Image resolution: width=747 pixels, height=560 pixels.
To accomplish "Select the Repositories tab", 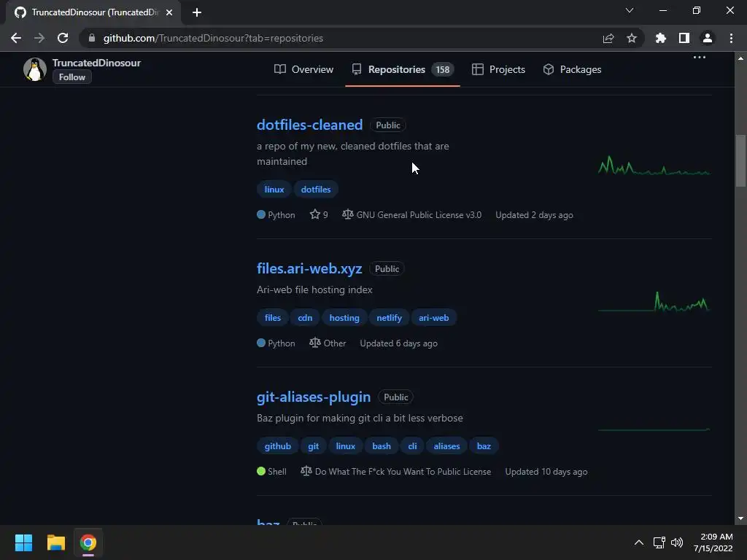I will pyautogui.click(x=403, y=69).
